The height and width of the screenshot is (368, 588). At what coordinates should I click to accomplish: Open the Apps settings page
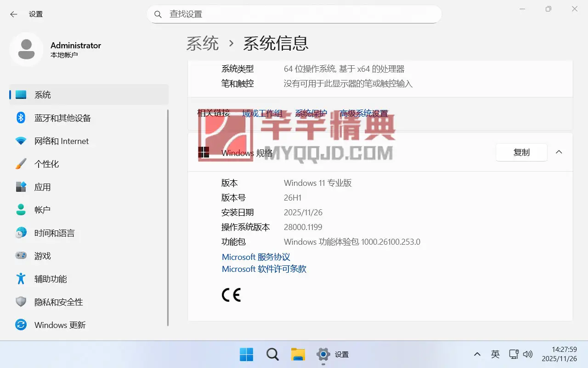42,187
